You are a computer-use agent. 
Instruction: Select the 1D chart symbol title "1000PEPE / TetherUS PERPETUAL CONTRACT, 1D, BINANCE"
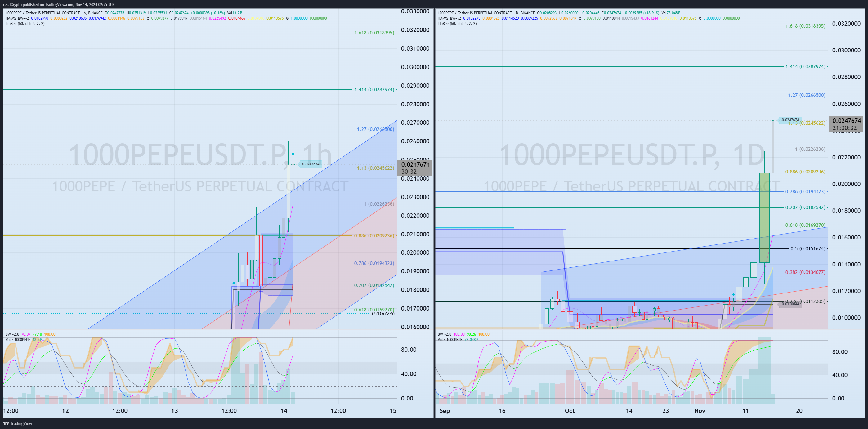pos(486,13)
